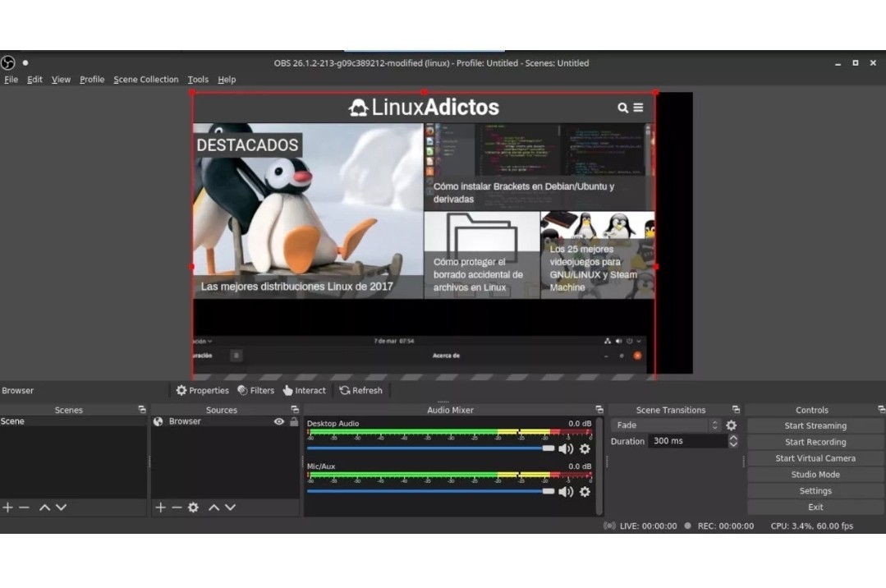Click the Duration 300 ms field
Screen dimensions: 886x588
click(x=687, y=441)
